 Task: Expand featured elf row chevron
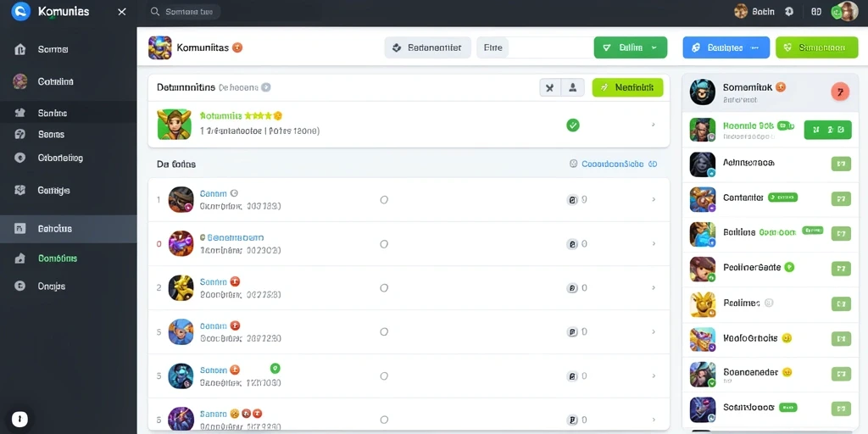[x=654, y=125]
